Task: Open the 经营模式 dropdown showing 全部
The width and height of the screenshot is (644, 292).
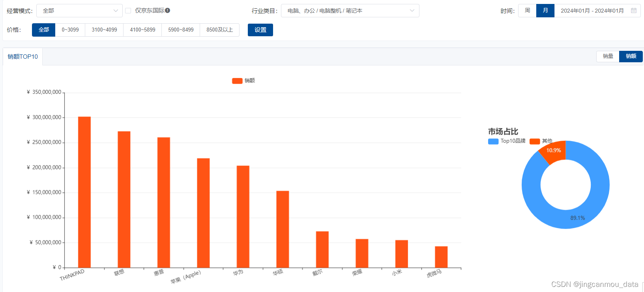Action: (79, 11)
